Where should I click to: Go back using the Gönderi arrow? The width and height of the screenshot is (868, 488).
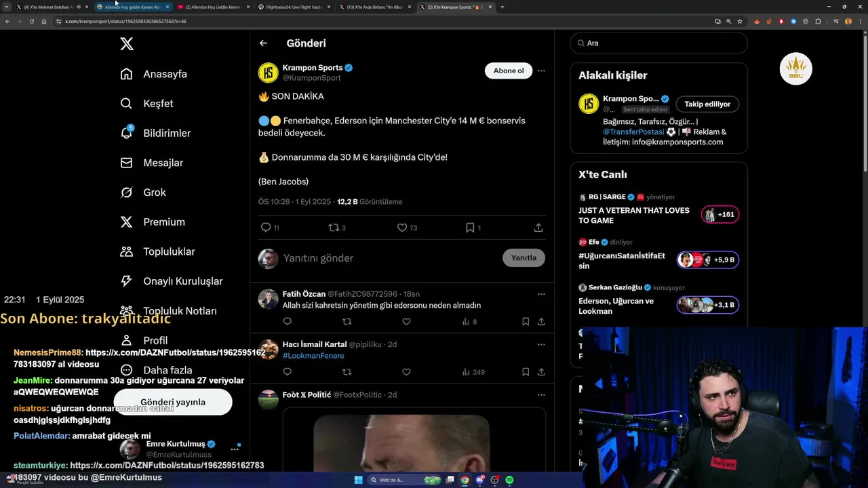[x=263, y=43]
